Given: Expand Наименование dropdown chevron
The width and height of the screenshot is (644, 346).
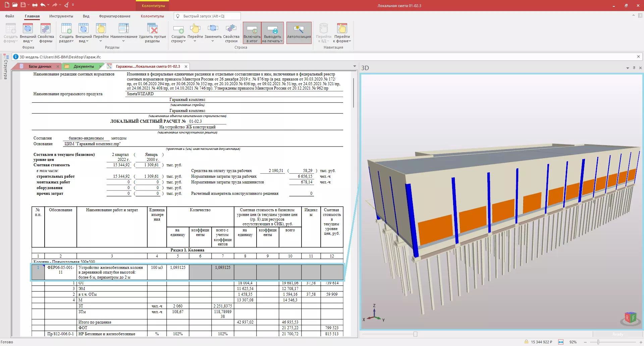Looking at the screenshot, I should coord(123,41).
